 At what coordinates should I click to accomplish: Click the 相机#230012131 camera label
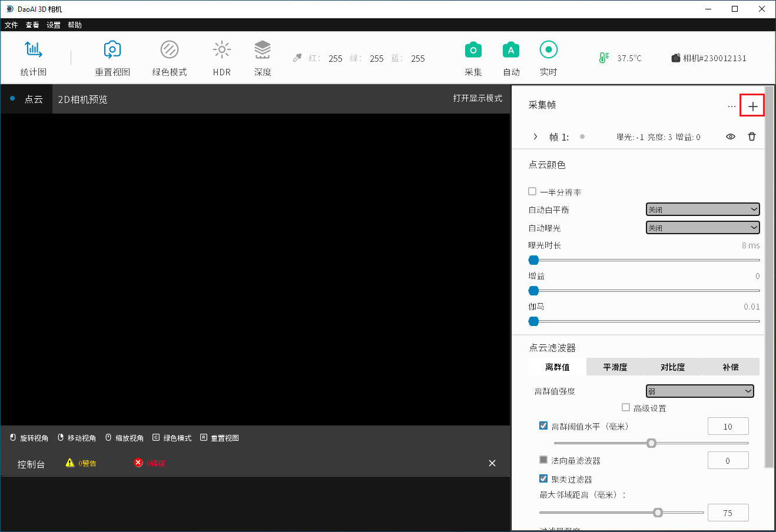[709, 58]
